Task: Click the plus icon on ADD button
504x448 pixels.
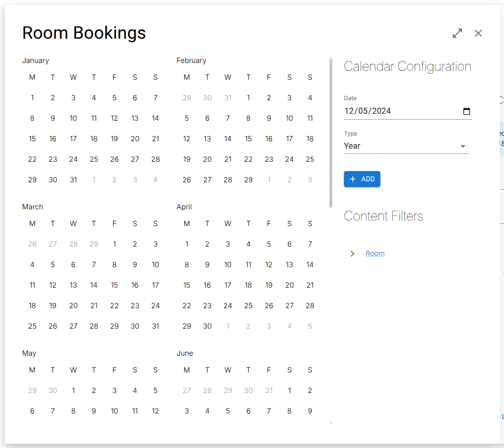Action: 353,179
